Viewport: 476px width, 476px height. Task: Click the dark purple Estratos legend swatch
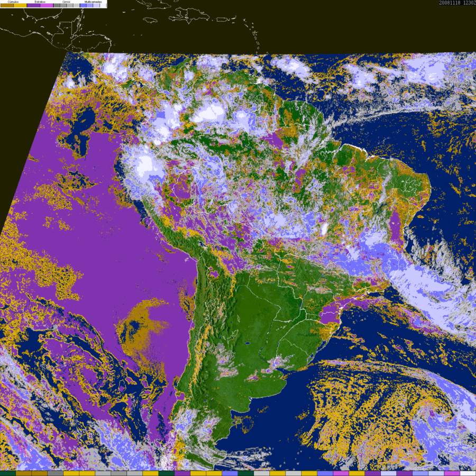[x=33, y=5]
